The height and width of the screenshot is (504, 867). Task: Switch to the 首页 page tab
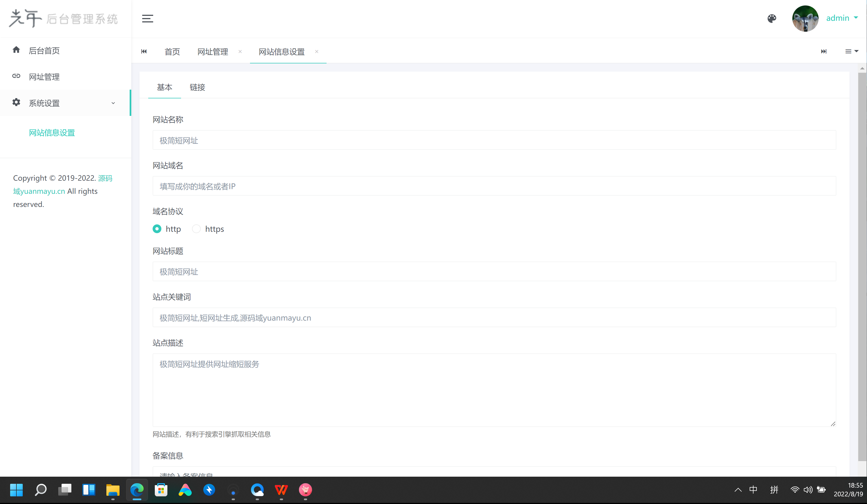[172, 52]
